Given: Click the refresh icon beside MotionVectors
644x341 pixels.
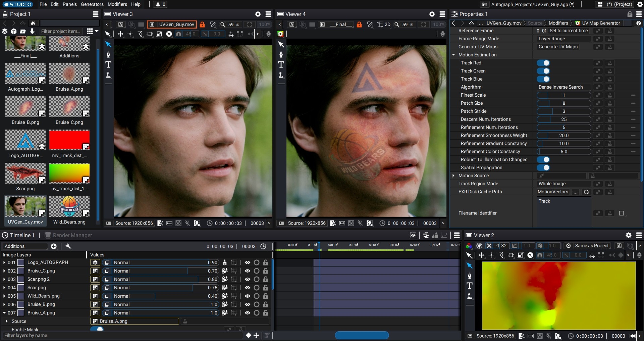Looking at the screenshot, I should click(x=586, y=192).
